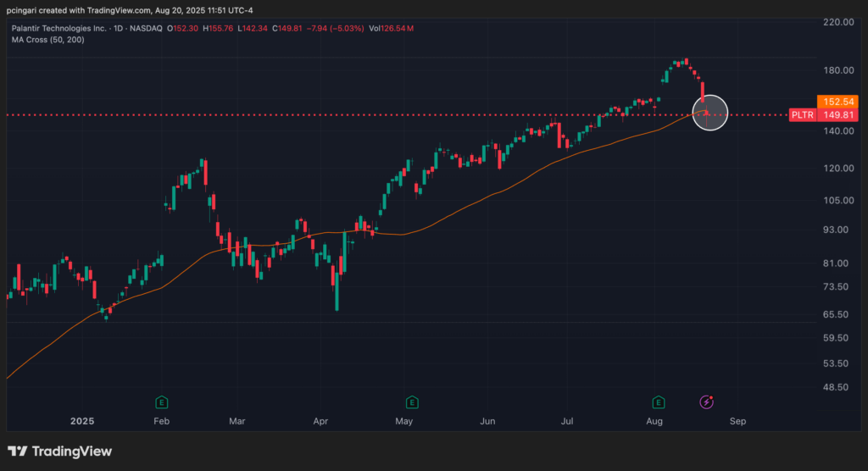Click the 105.00 price axis label
The width and height of the screenshot is (868, 471).
(838, 201)
